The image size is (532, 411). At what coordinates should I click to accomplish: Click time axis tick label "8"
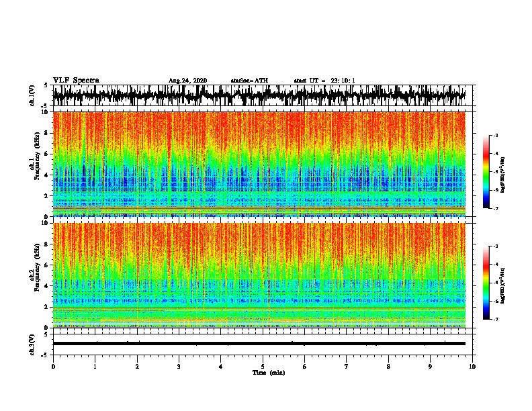(x=388, y=367)
